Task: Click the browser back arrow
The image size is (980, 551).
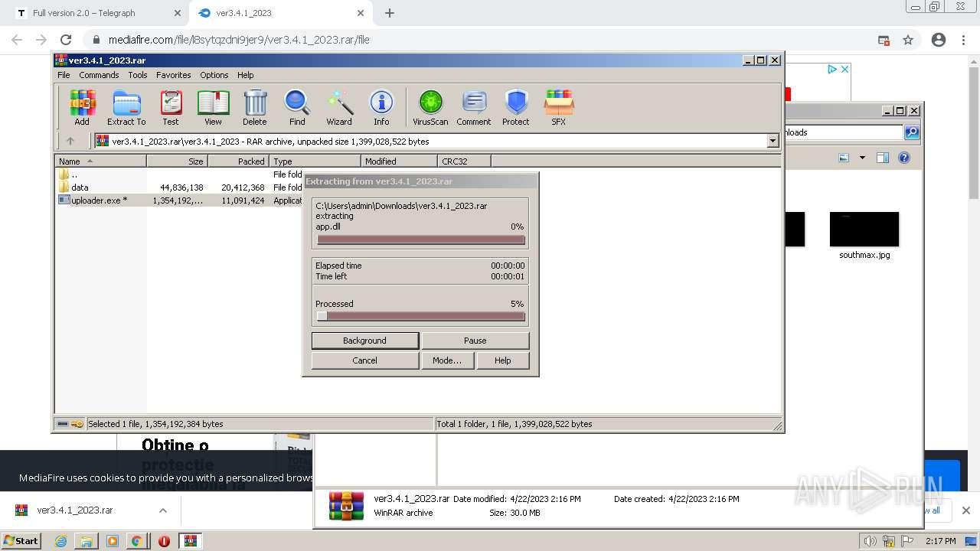Action: [x=17, y=40]
